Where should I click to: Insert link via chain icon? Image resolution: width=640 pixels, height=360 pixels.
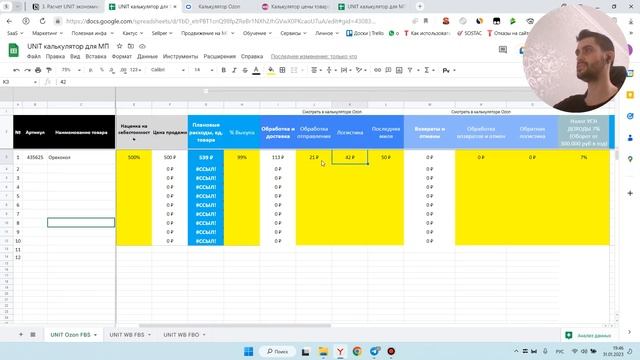coord(377,70)
